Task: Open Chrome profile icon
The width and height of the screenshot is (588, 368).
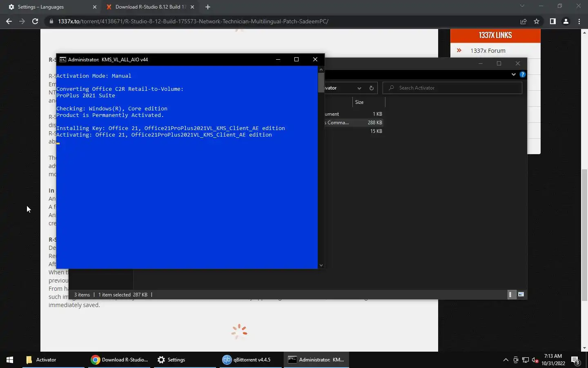Action: click(566, 21)
